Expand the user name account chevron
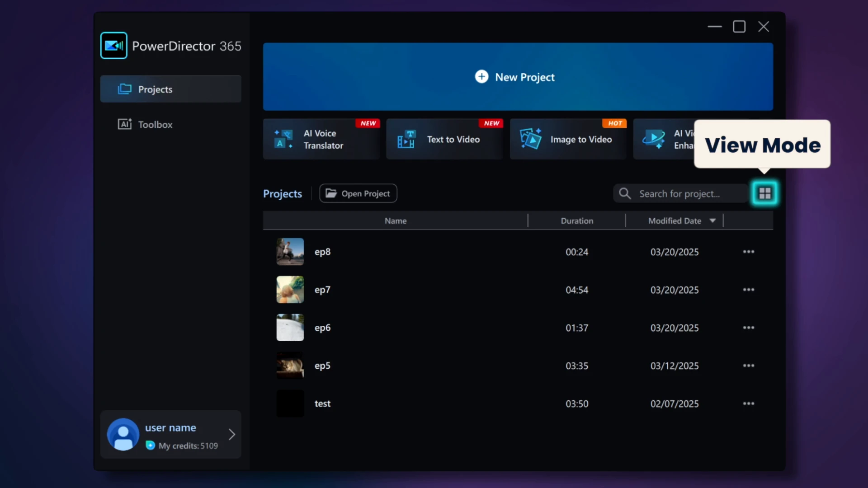 (x=232, y=434)
